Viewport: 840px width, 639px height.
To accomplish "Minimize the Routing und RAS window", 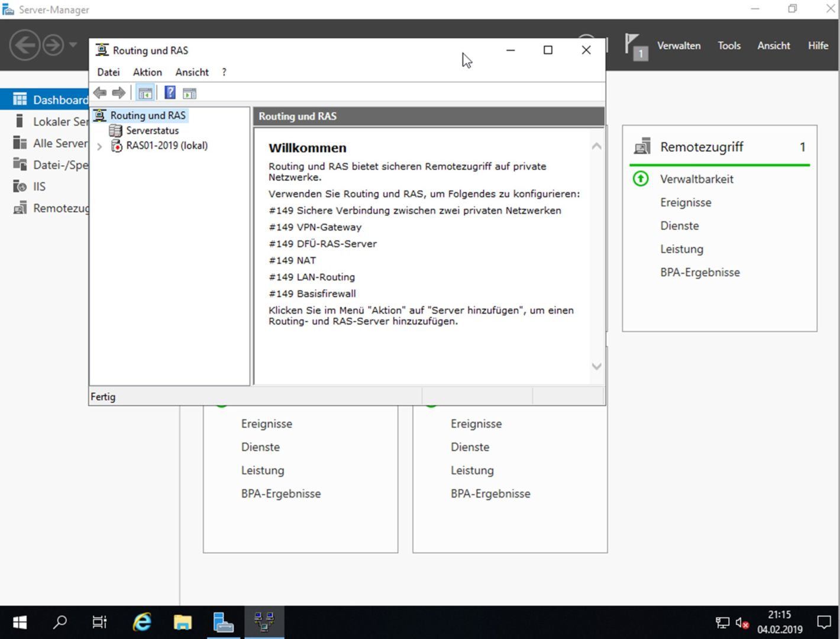I will pos(511,50).
